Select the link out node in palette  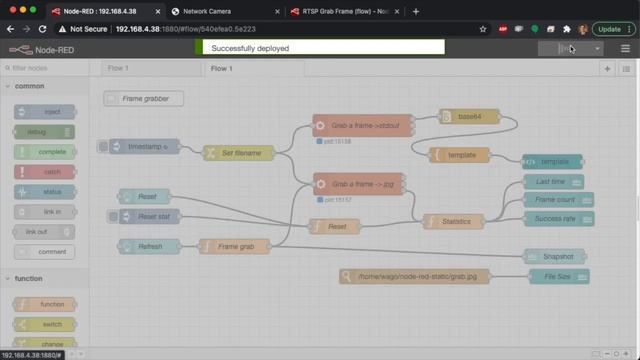tap(44, 232)
